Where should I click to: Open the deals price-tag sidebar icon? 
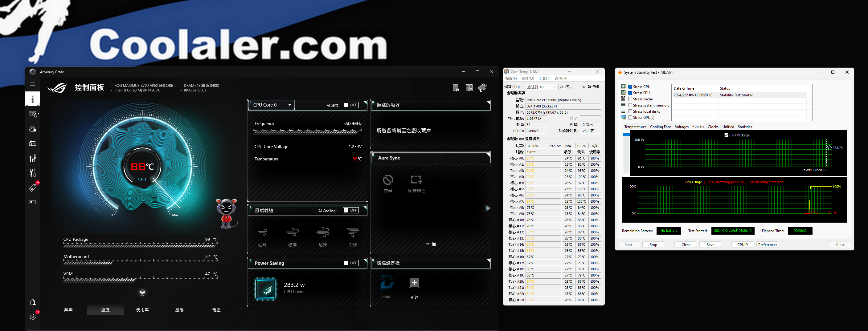[x=33, y=188]
